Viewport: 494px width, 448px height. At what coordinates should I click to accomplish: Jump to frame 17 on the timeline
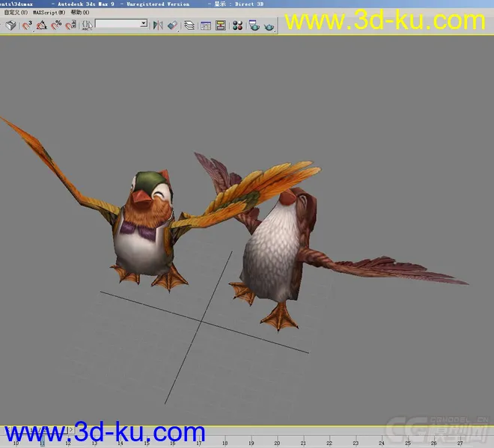click(199, 443)
